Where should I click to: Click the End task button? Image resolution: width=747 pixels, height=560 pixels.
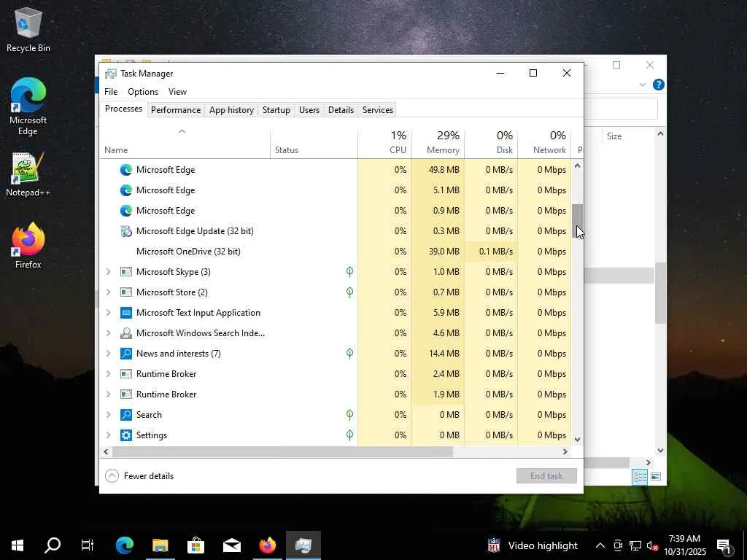546,475
